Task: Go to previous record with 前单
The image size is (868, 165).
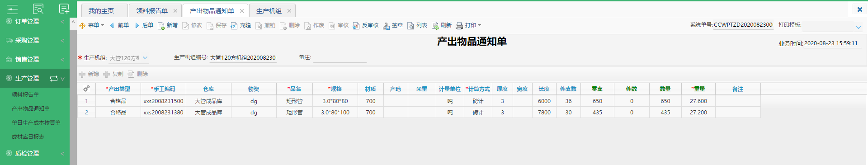Action: pos(119,25)
